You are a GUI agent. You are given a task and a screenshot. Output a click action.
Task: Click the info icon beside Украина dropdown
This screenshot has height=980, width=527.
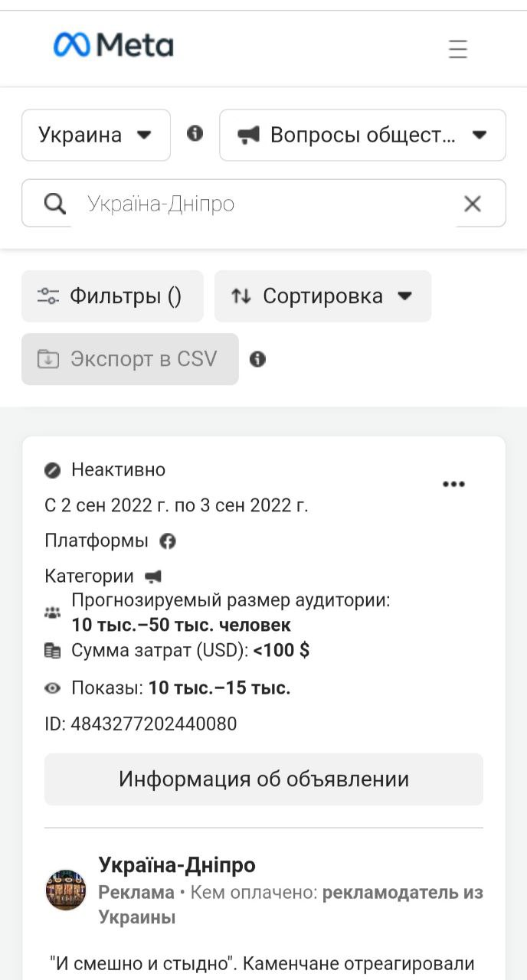(195, 134)
